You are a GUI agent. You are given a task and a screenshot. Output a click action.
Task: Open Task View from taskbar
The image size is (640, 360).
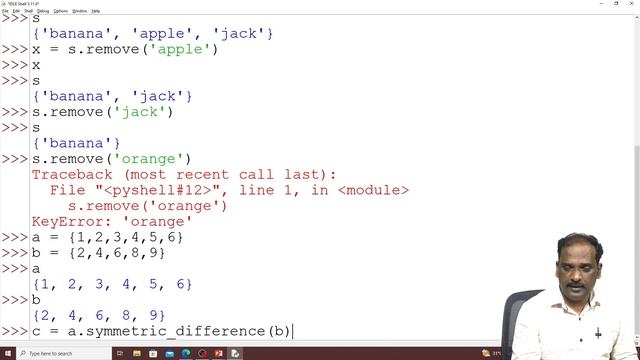120,353
